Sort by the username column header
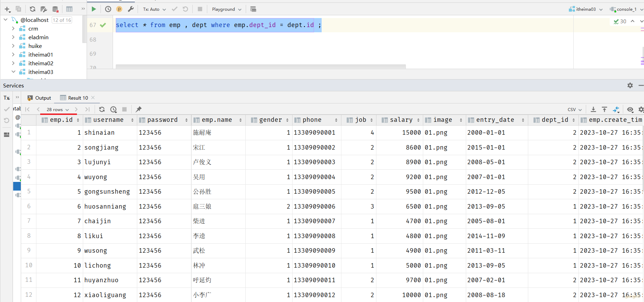The height and width of the screenshot is (302, 644). pos(110,120)
